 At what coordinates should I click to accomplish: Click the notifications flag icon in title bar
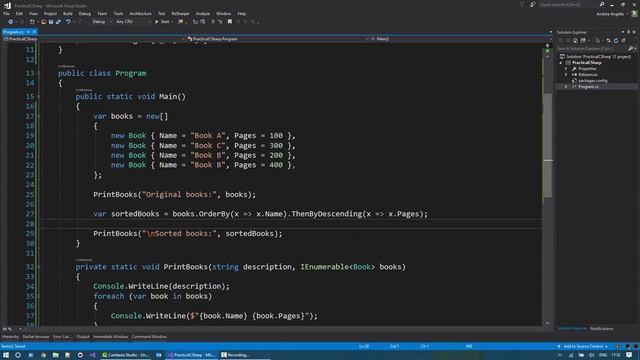click(522, 4)
